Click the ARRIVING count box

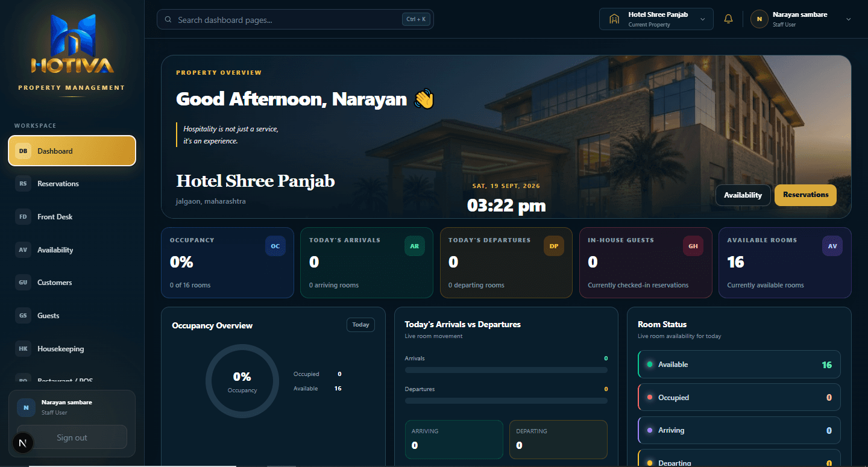(x=454, y=439)
